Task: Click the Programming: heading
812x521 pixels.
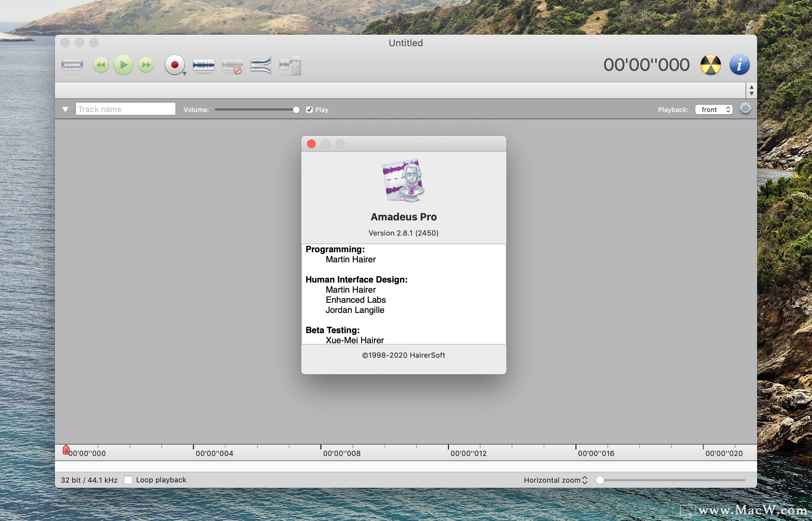Action: [x=335, y=249]
